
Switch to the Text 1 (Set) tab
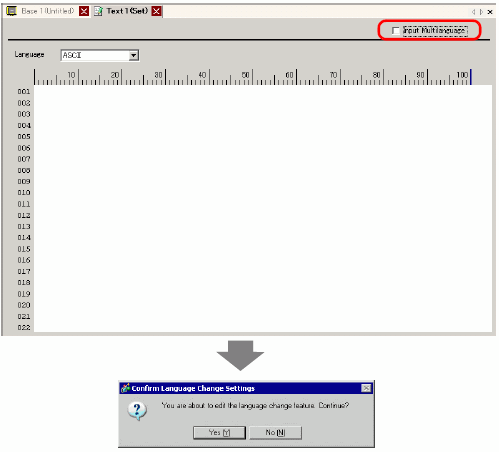click(127, 11)
